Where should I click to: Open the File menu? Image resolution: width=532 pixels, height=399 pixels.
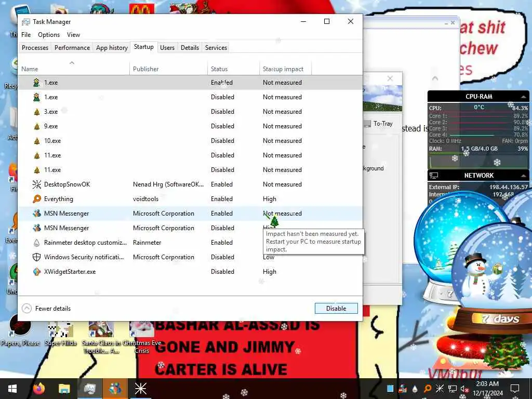coord(26,35)
